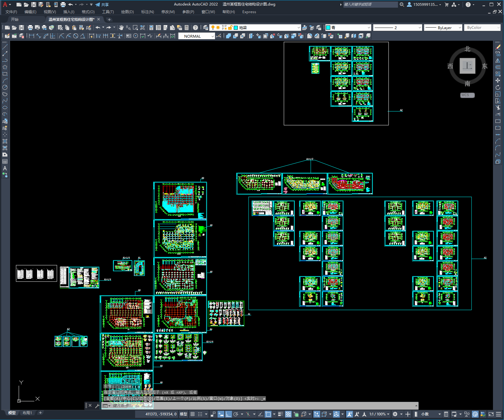504x420 pixels.
Task: Click into the command line input field
Action: (x=260, y=406)
